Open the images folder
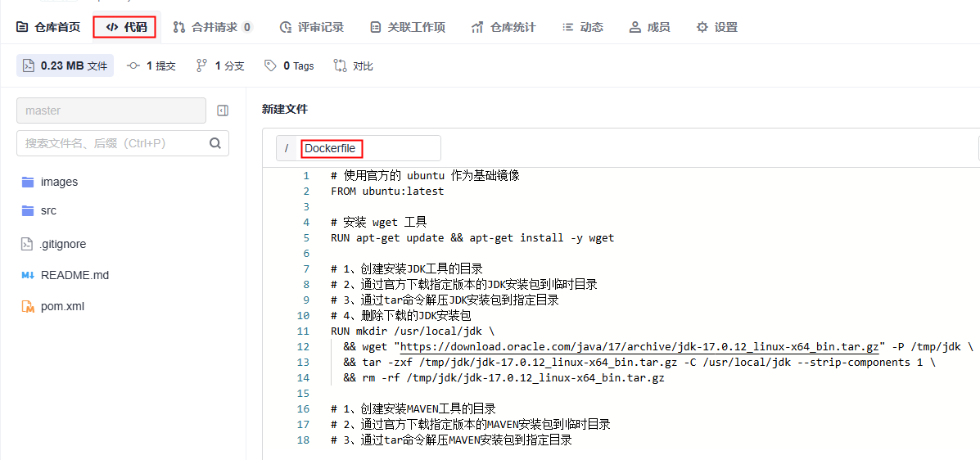The image size is (980, 460). 59,182
